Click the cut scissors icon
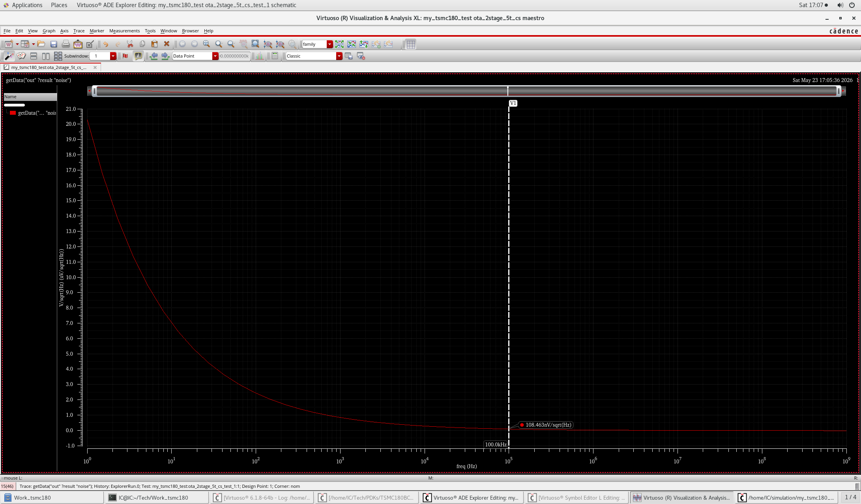 (130, 44)
